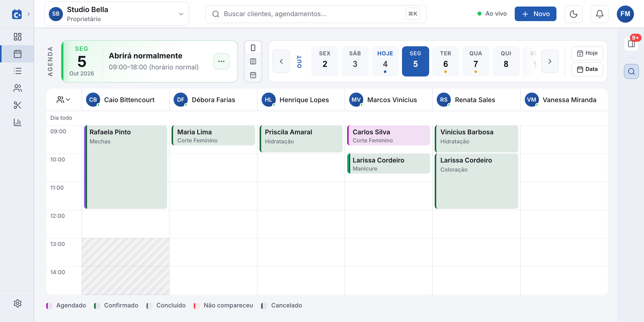The height and width of the screenshot is (322, 644).
Task: Select SEX 2 day tab
Action: 325,61
